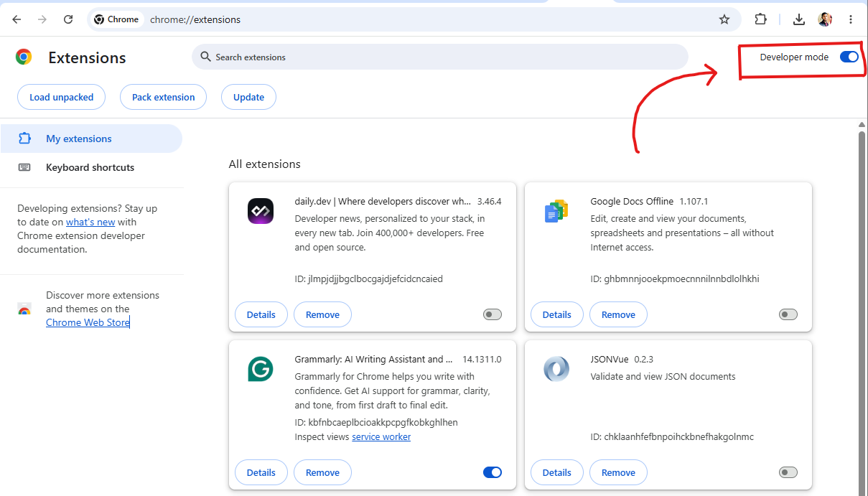Click the JSONVue ID text

672,436
